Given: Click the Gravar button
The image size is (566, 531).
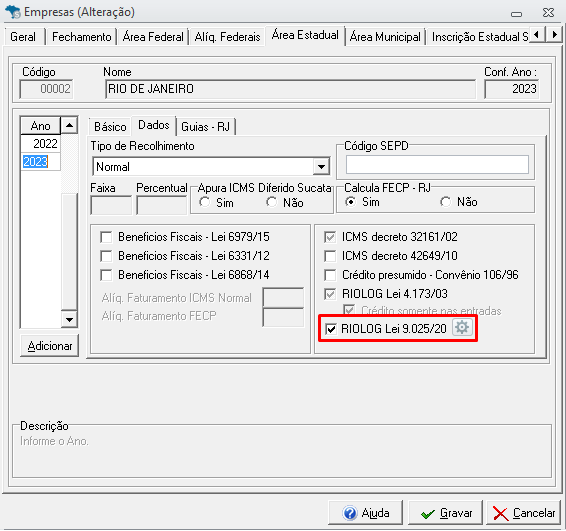Looking at the screenshot, I should click(x=446, y=513).
